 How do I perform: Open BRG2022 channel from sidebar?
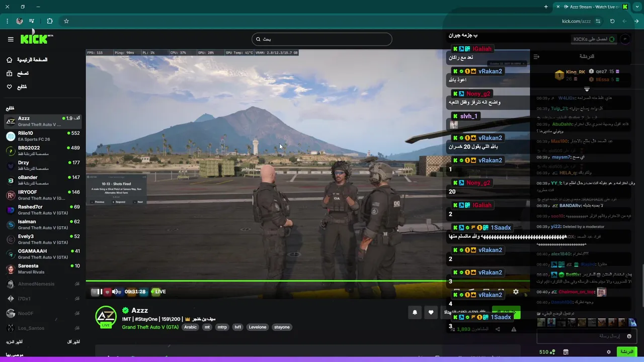43,151
